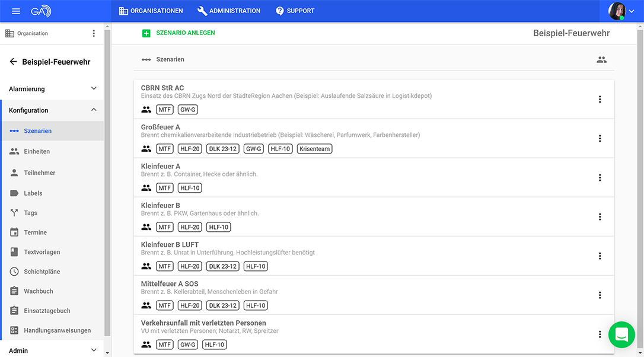Go to Einheiten in the sidebar

(x=37, y=151)
